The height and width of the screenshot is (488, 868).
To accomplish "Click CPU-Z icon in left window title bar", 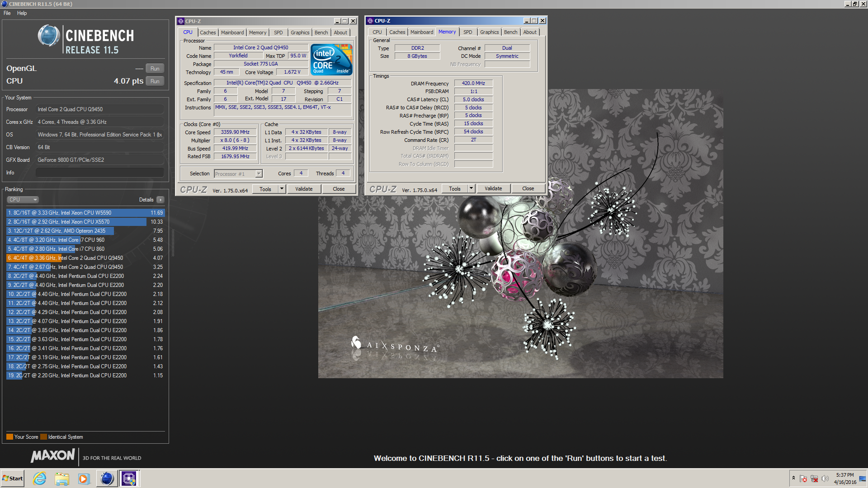I will pyautogui.click(x=181, y=21).
